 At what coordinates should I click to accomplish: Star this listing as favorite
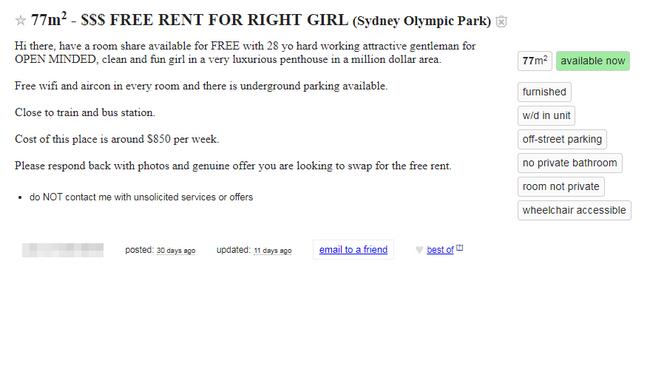[20, 20]
